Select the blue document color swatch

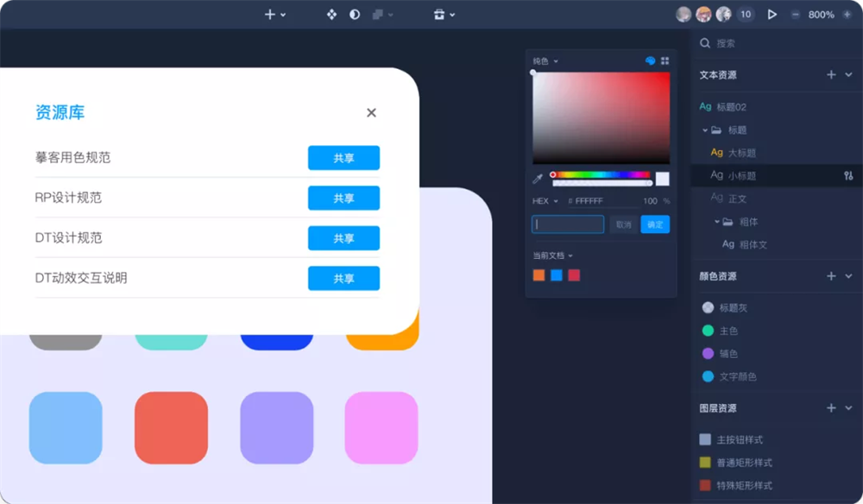pos(557,275)
